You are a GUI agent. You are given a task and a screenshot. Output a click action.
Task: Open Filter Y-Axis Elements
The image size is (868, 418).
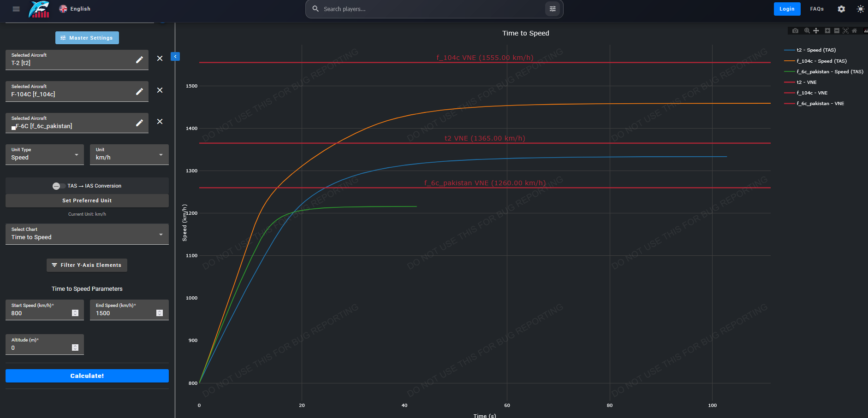pos(87,265)
